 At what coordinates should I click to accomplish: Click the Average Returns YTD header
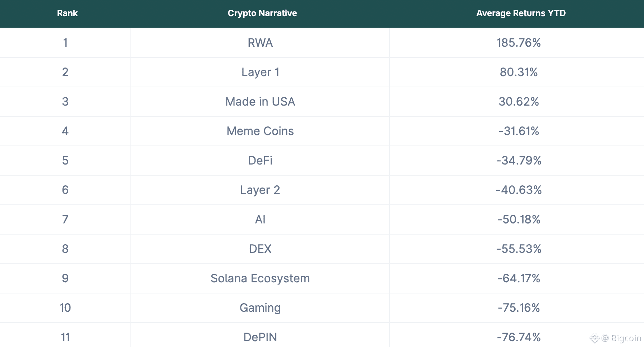click(x=521, y=13)
